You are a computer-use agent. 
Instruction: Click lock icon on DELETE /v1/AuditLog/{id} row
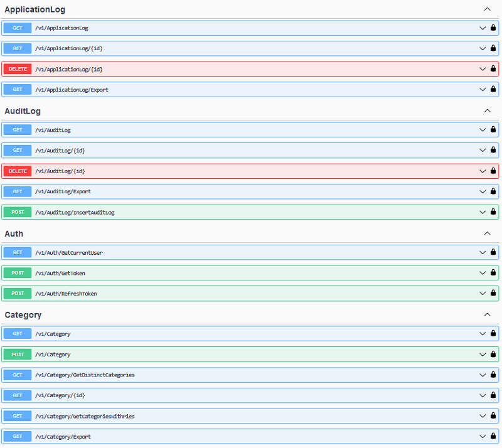(493, 171)
